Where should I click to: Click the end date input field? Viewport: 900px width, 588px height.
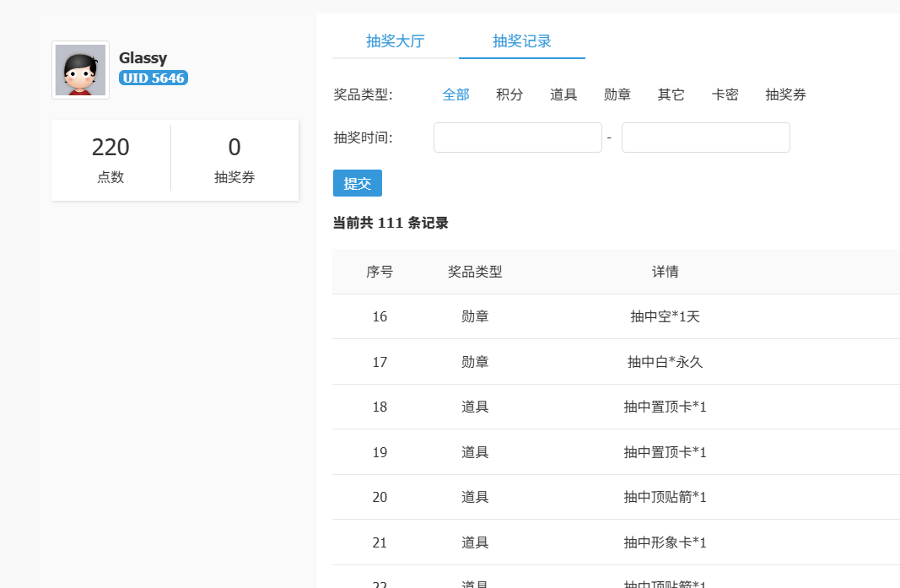point(705,137)
